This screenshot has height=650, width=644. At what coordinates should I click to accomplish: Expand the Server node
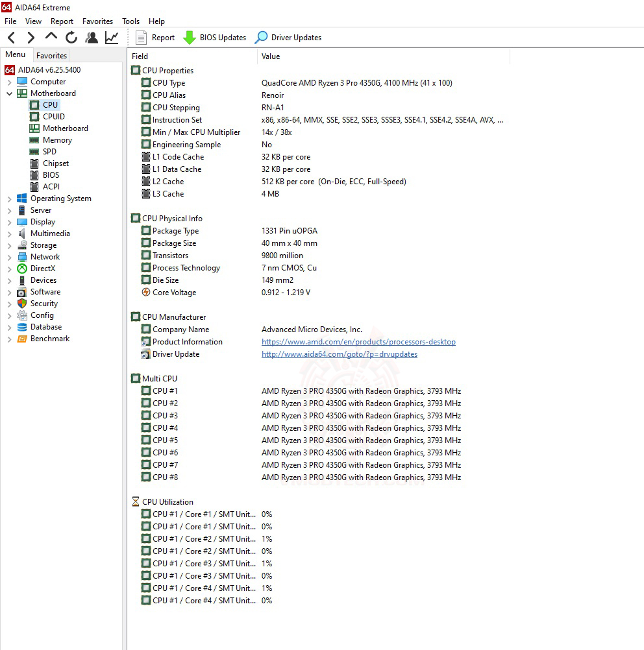9,211
